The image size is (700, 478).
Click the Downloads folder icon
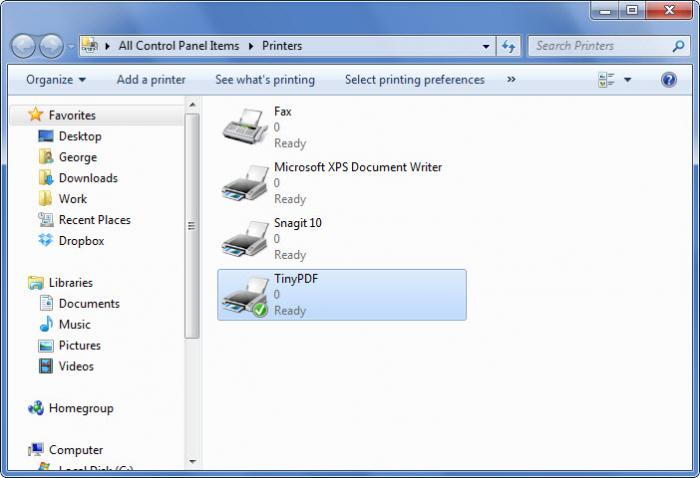[46, 178]
